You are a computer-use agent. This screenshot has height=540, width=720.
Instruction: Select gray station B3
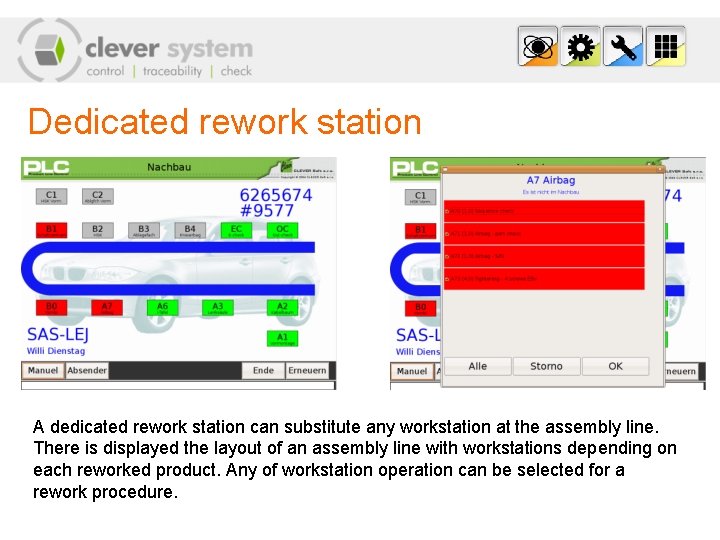click(144, 230)
